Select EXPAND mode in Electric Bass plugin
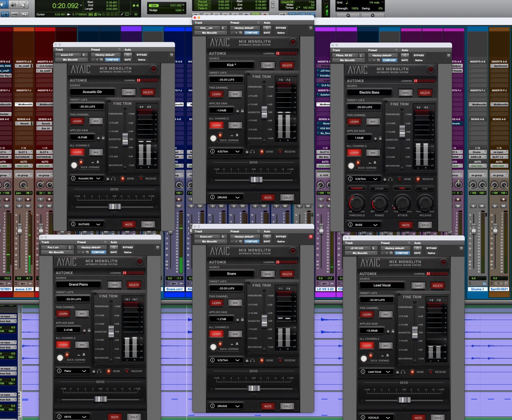 point(379,189)
